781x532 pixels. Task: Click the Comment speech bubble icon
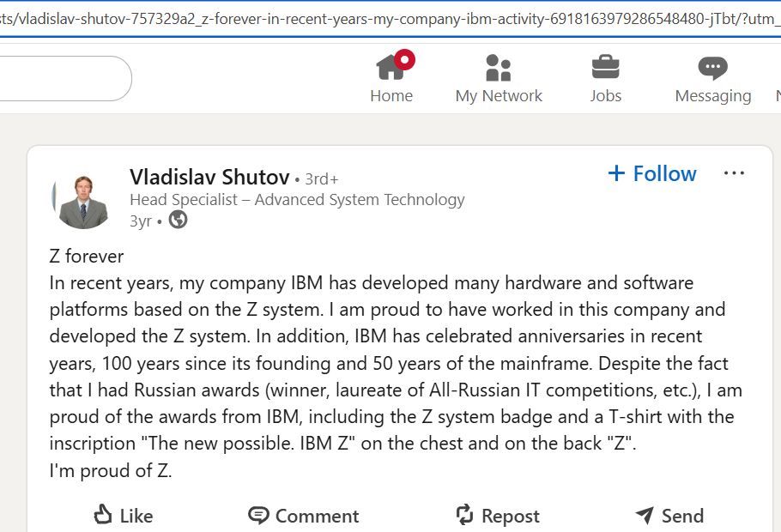[x=258, y=515]
